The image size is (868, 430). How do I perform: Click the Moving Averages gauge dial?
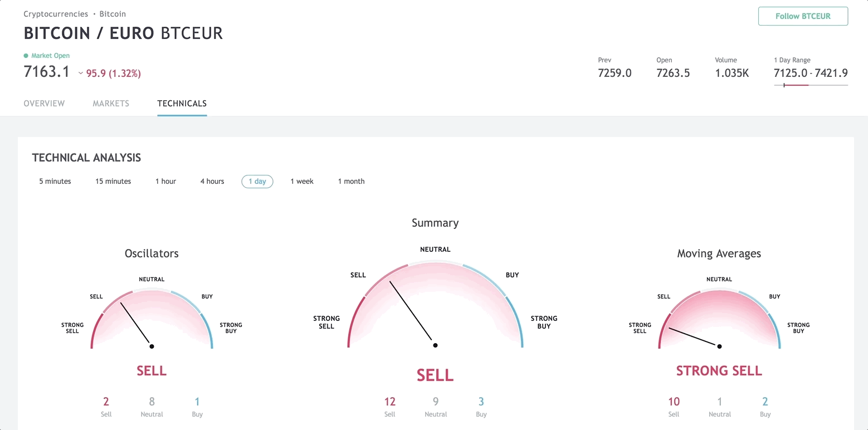[x=719, y=319]
